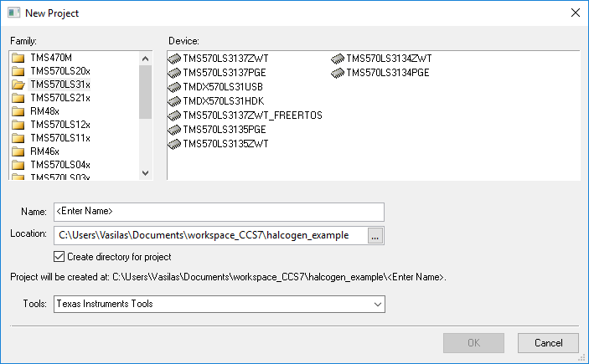589x364 pixels.
Task: Choose the RM48x family entry
Action: (x=44, y=111)
